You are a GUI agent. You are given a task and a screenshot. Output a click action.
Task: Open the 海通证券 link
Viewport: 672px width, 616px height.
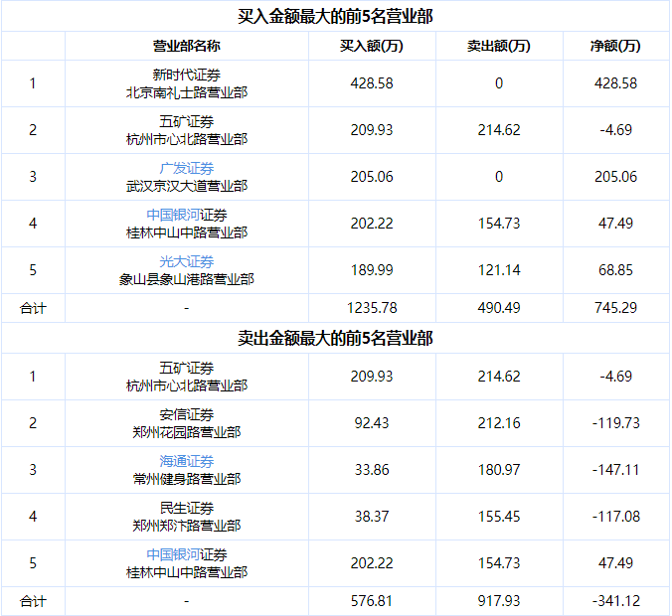[x=187, y=461]
